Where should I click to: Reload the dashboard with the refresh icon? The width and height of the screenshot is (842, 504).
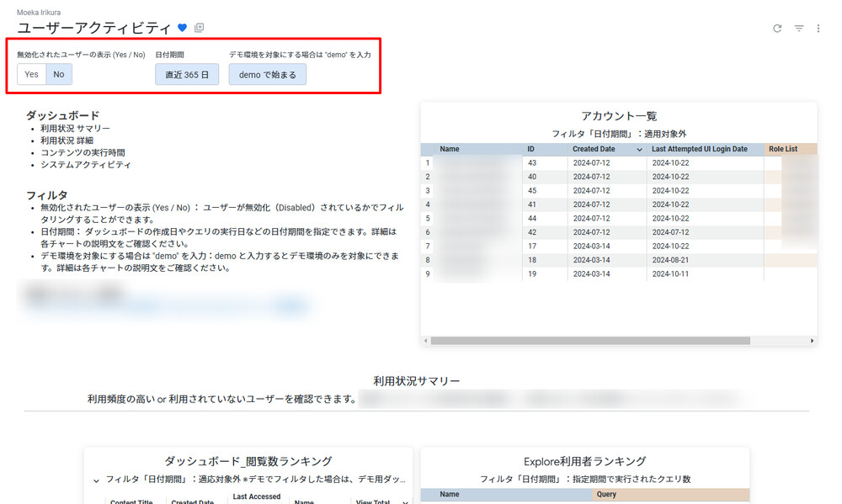pos(777,29)
